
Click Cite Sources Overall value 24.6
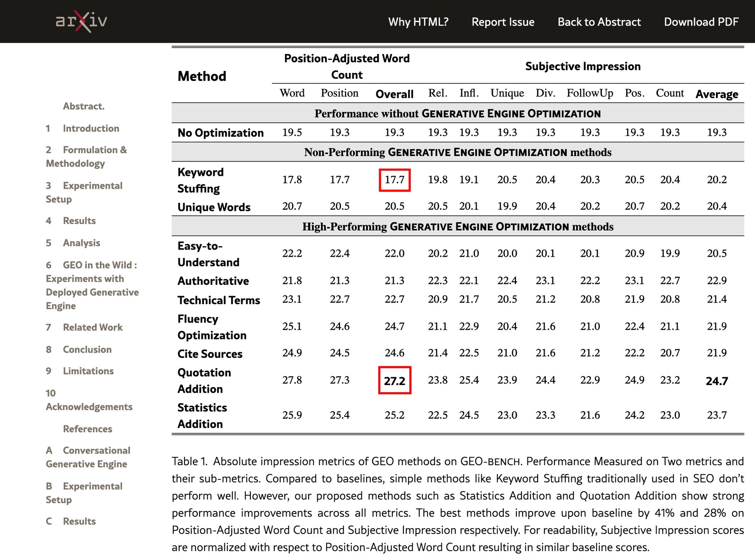point(394,353)
